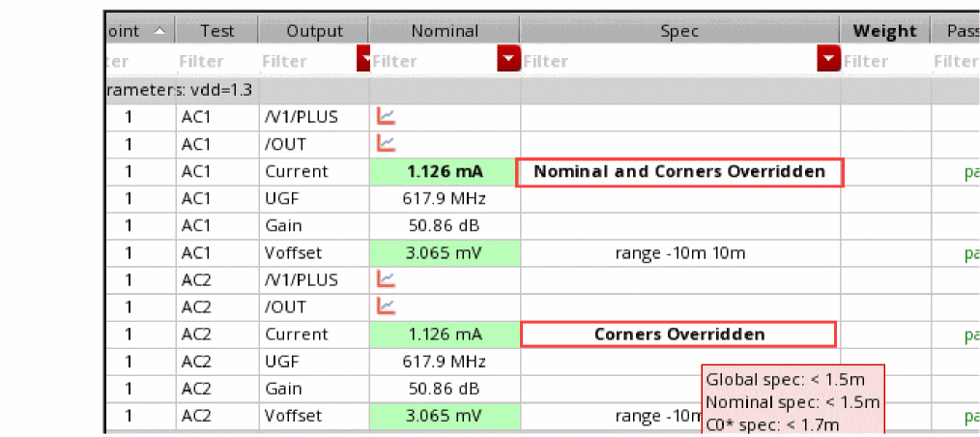Select AC1 Current green 1.126 mA cell
This screenshot has width=980, height=437.
tap(445, 172)
